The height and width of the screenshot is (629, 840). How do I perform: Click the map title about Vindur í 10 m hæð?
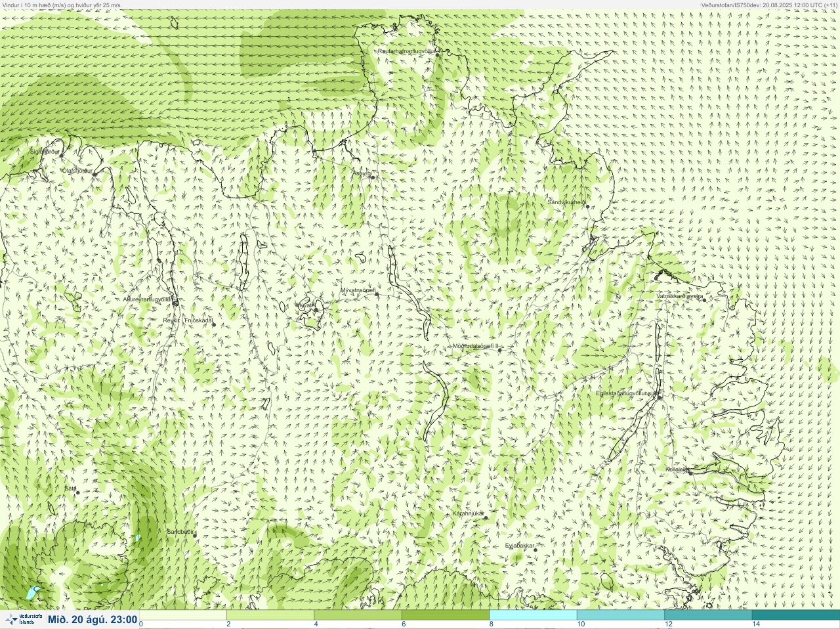click(x=62, y=5)
